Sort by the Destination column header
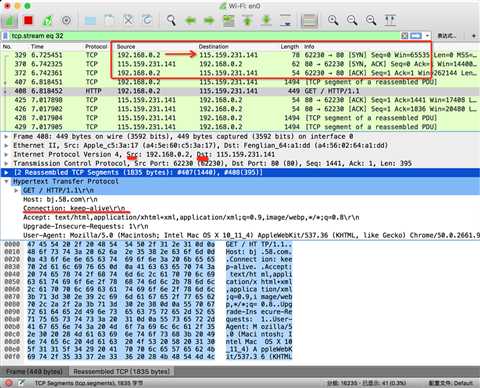The height and width of the screenshot is (388, 480). [x=214, y=47]
